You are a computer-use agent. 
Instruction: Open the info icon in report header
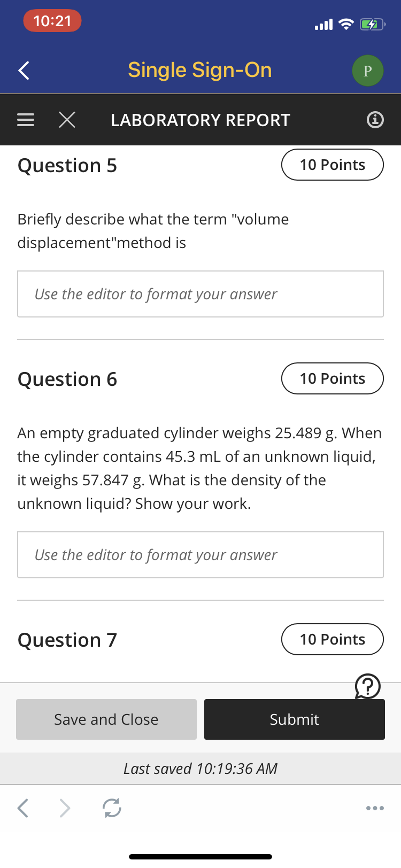click(375, 120)
